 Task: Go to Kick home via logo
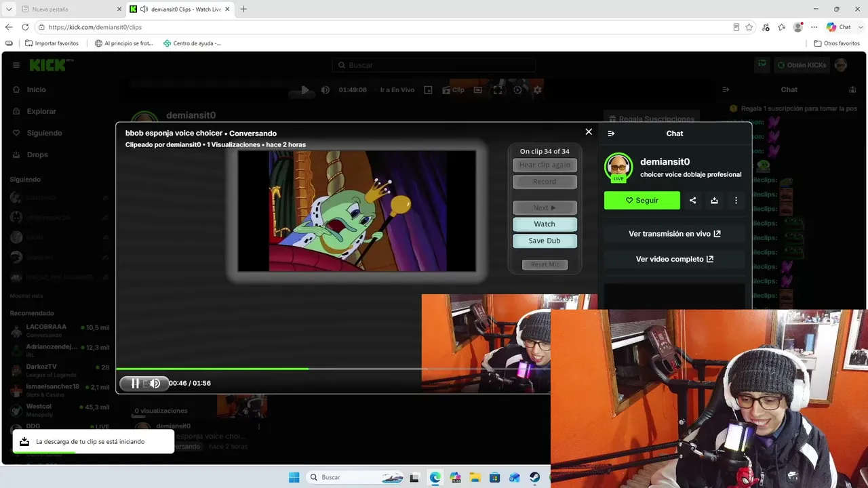[x=48, y=65]
